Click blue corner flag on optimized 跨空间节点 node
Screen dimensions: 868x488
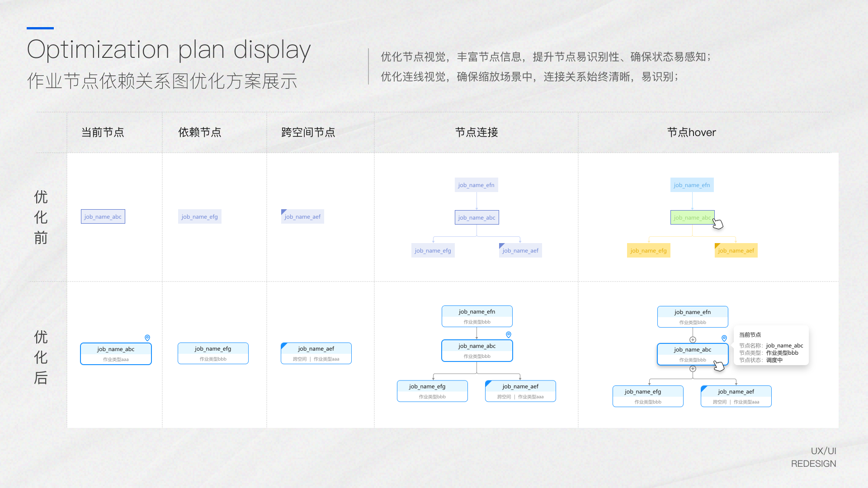284,346
